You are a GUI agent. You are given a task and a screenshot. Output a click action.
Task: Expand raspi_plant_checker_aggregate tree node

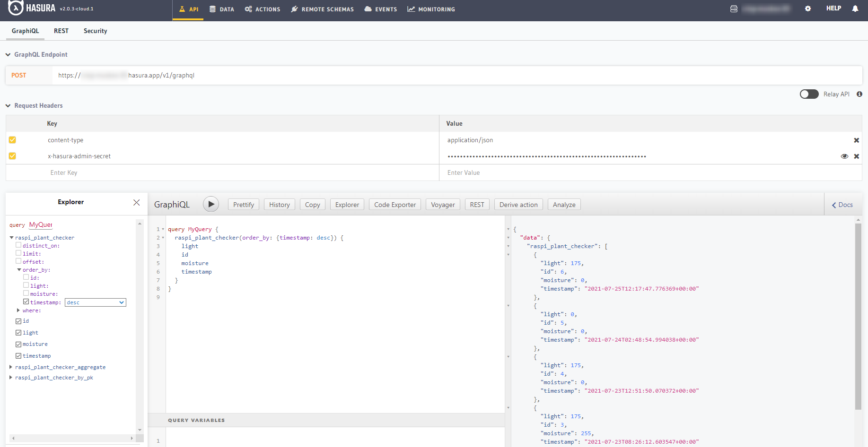11,367
